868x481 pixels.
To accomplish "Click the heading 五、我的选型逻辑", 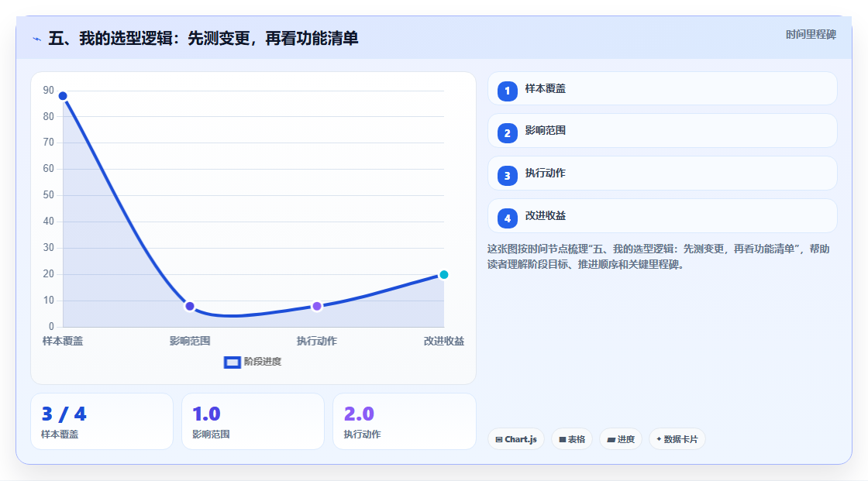I will point(203,38).
